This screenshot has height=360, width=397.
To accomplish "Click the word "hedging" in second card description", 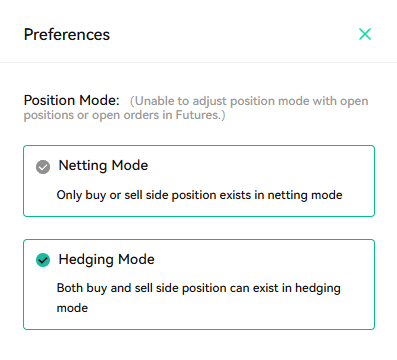I will (x=318, y=289).
